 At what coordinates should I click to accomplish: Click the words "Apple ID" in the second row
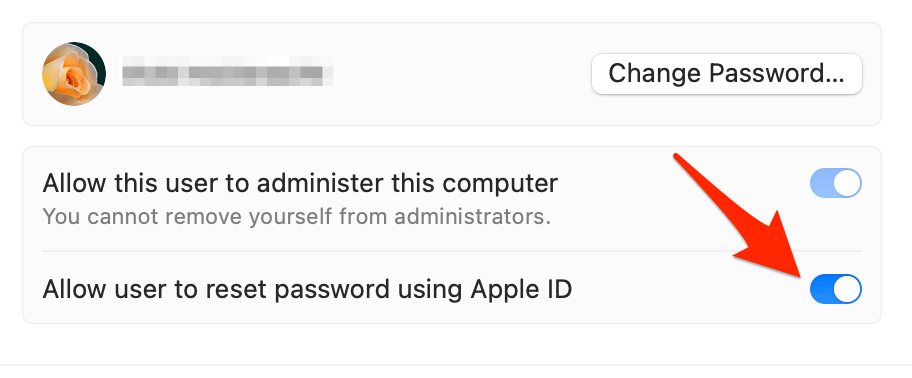pyautogui.click(x=521, y=289)
